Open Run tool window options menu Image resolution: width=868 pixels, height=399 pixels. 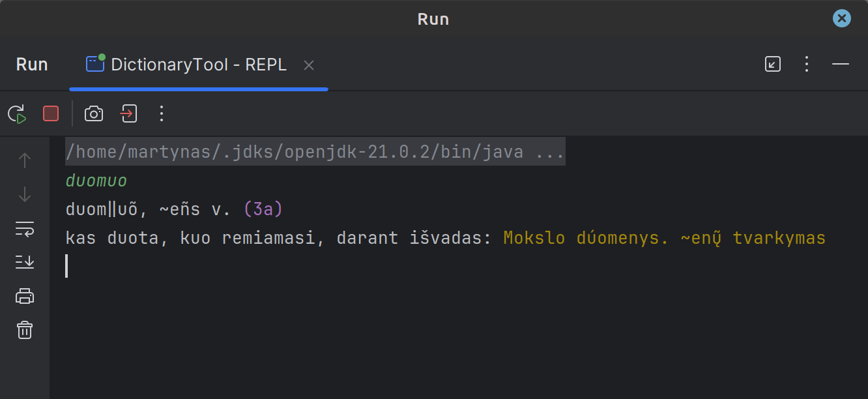pyautogui.click(x=807, y=64)
